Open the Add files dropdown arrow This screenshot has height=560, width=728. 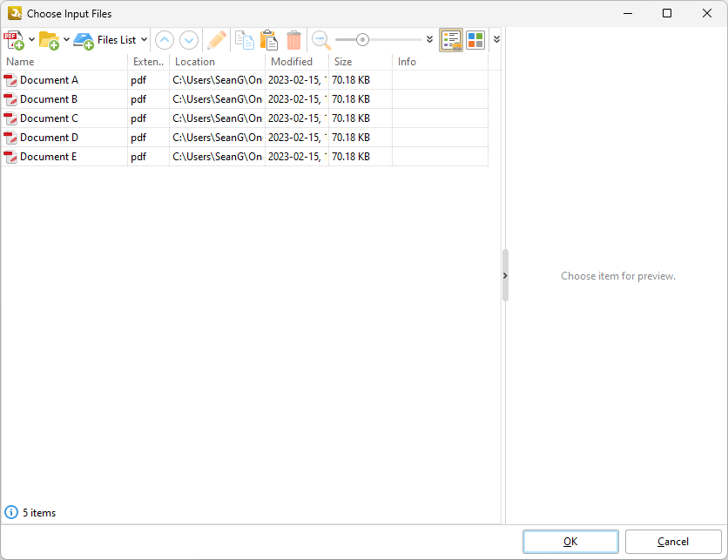pyautogui.click(x=31, y=39)
